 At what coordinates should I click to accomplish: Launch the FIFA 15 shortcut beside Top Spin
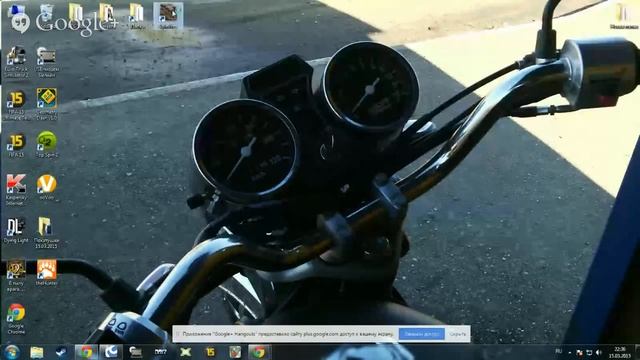[x=16, y=145]
